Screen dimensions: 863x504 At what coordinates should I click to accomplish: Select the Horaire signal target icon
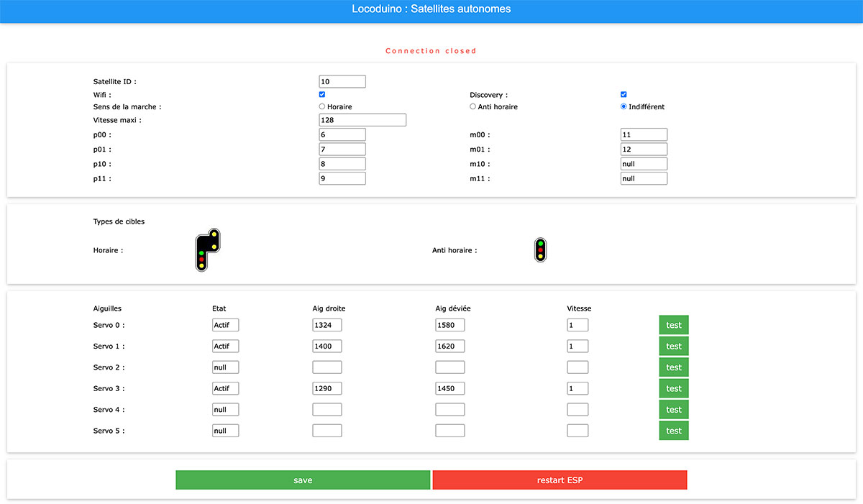(x=208, y=250)
